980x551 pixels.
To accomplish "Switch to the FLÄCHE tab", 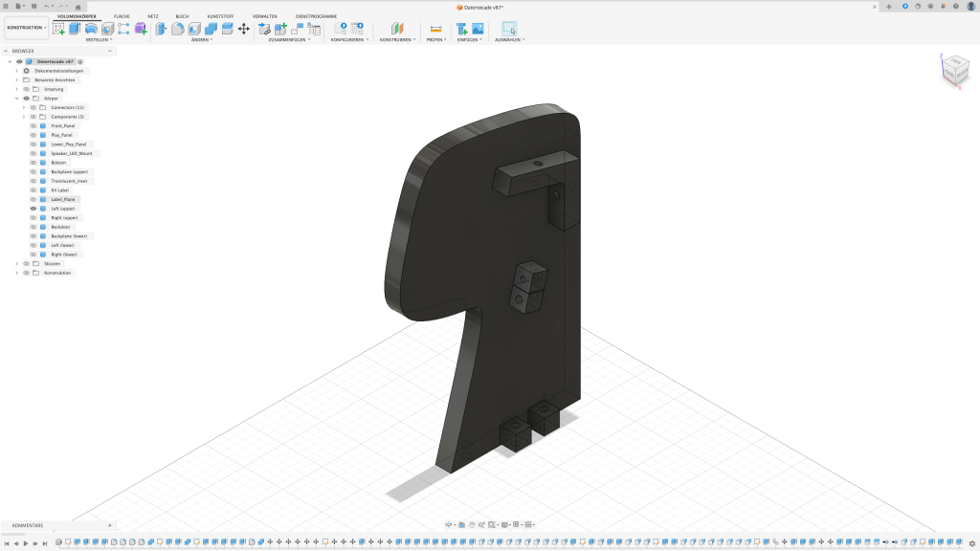I will 122,16.
